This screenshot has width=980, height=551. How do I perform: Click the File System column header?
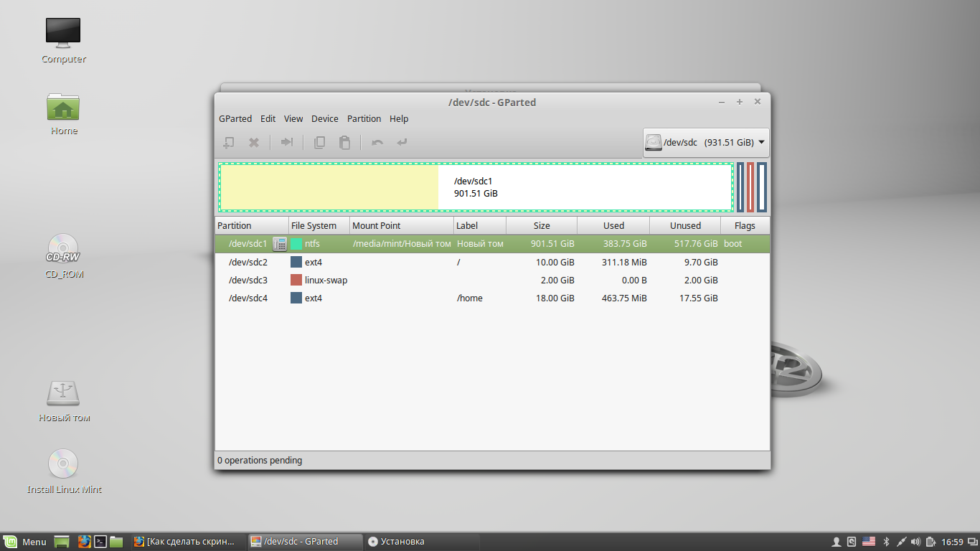[x=314, y=226]
